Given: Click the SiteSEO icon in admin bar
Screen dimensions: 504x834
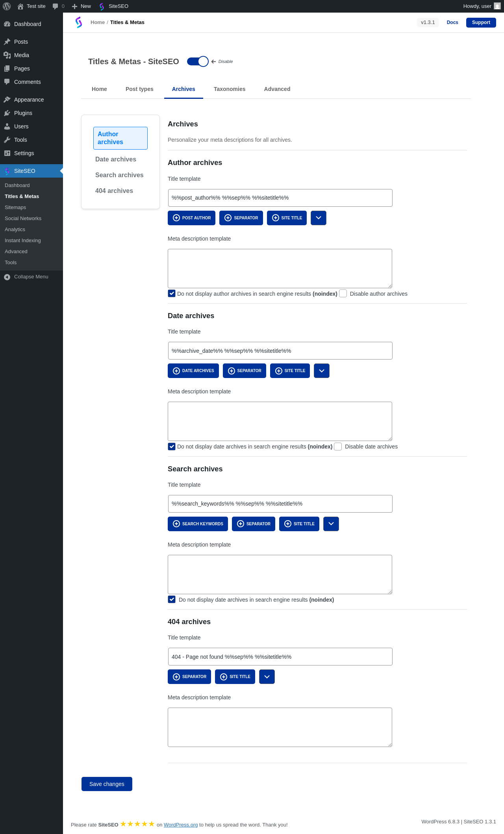Looking at the screenshot, I should 102,6.
